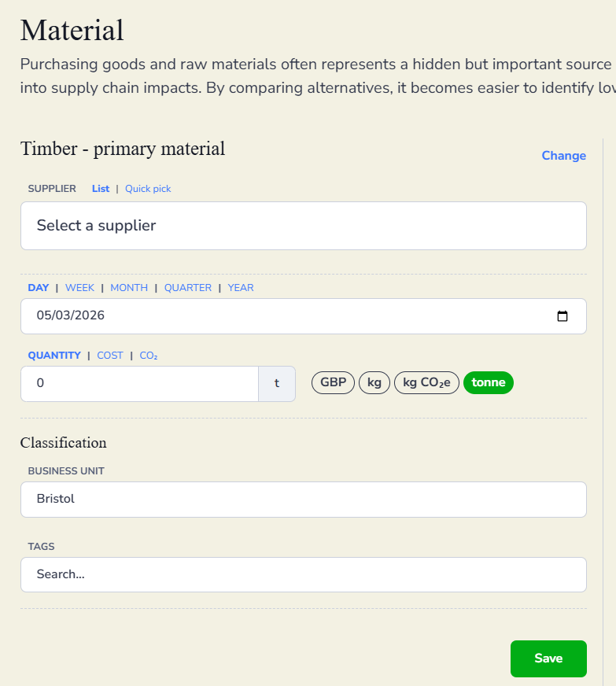The image size is (616, 686).
Task: Select the QUANTITY entry mode
Action: [54, 356]
